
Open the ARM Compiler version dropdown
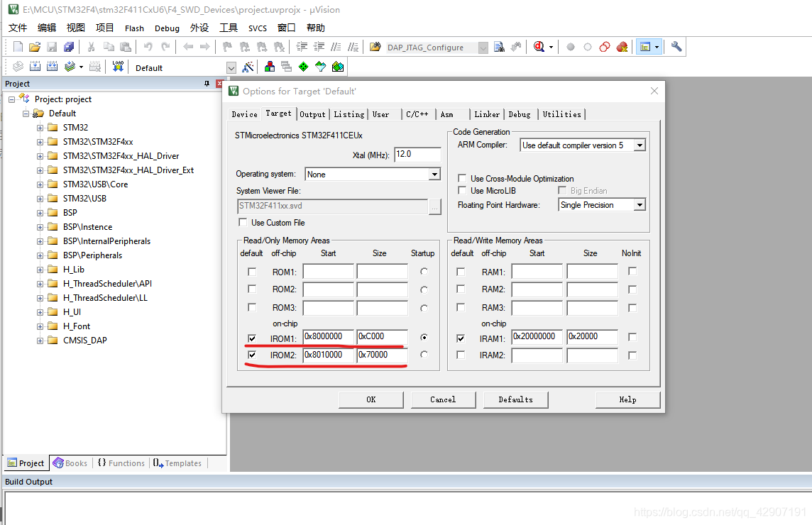click(x=640, y=145)
